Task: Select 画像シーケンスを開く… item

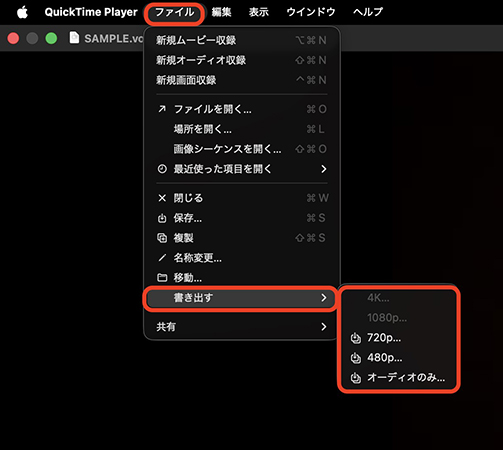Action: pos(242,149)
